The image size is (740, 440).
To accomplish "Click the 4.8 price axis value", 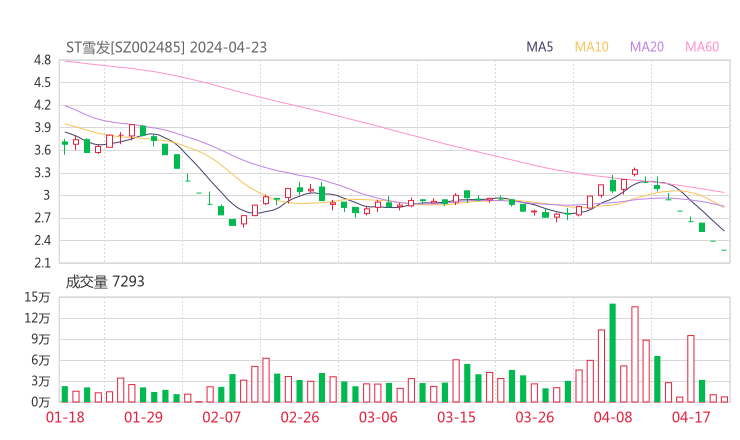I will point(42,60).
